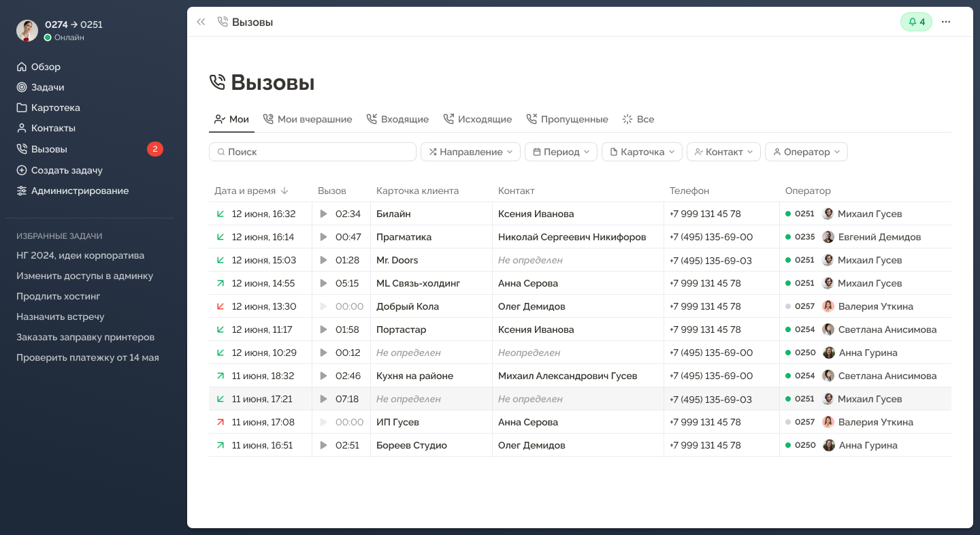Open the Карточка filter dropdown
Screen dimensions: 980x535
pos(642,152)
